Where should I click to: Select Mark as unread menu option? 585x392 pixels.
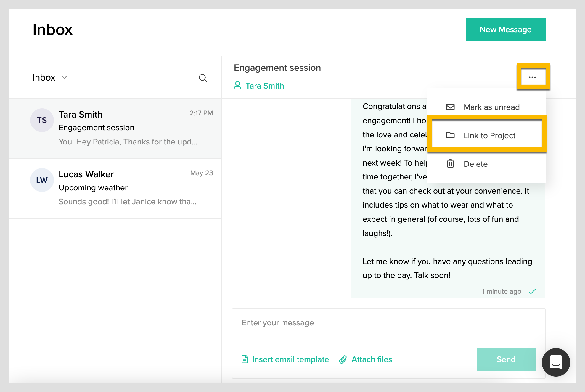tap(491, 107)
